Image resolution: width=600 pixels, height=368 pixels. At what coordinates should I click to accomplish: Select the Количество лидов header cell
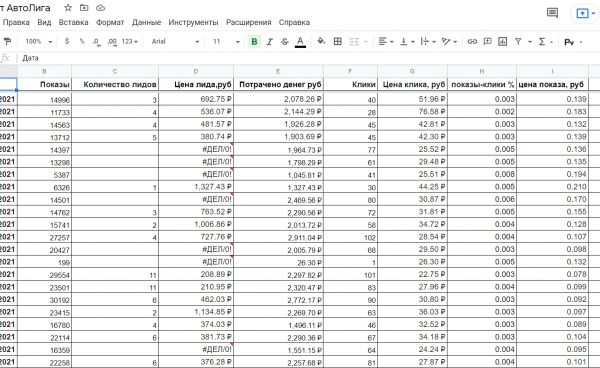click(x=115, y=85)
